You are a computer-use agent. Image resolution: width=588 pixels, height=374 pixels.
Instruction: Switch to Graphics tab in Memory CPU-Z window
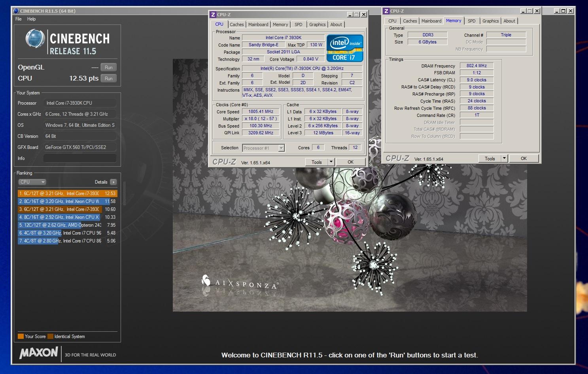(x=491, y=21)
